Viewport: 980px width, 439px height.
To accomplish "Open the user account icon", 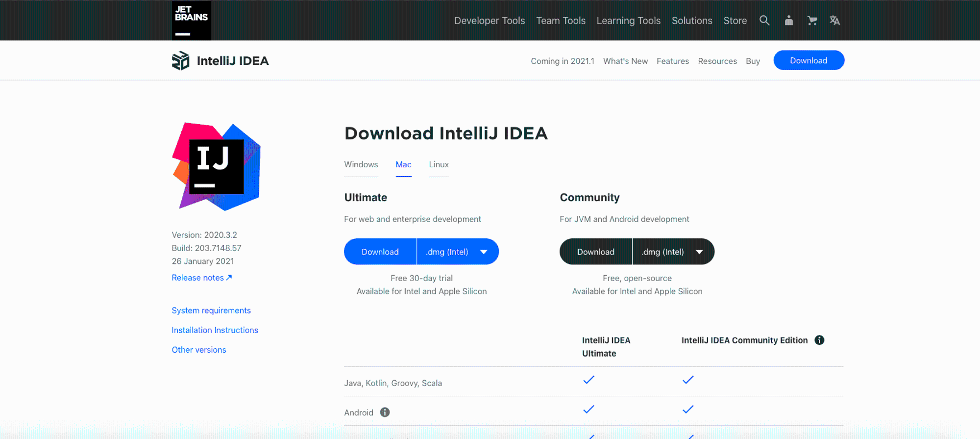I will coord(789,20).
